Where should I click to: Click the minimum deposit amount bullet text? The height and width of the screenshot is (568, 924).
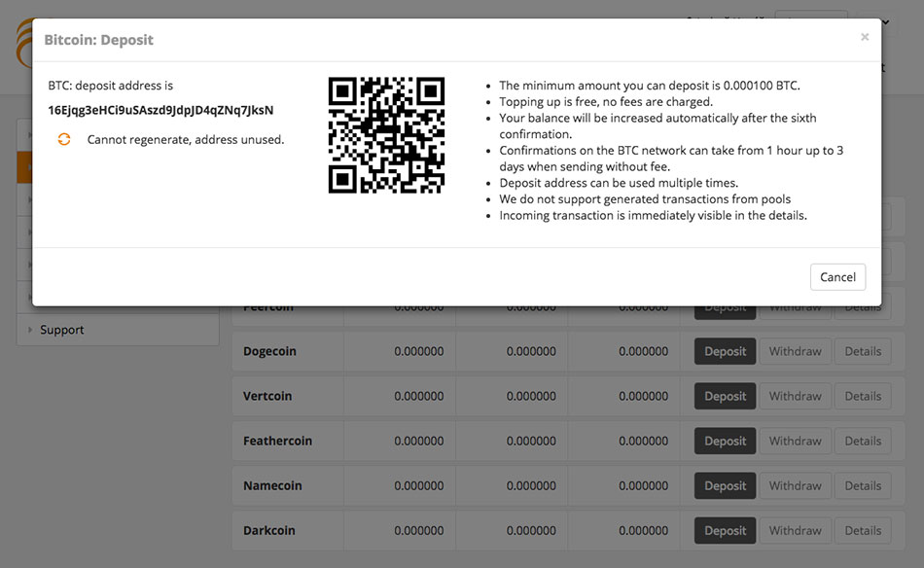[650, 86]
